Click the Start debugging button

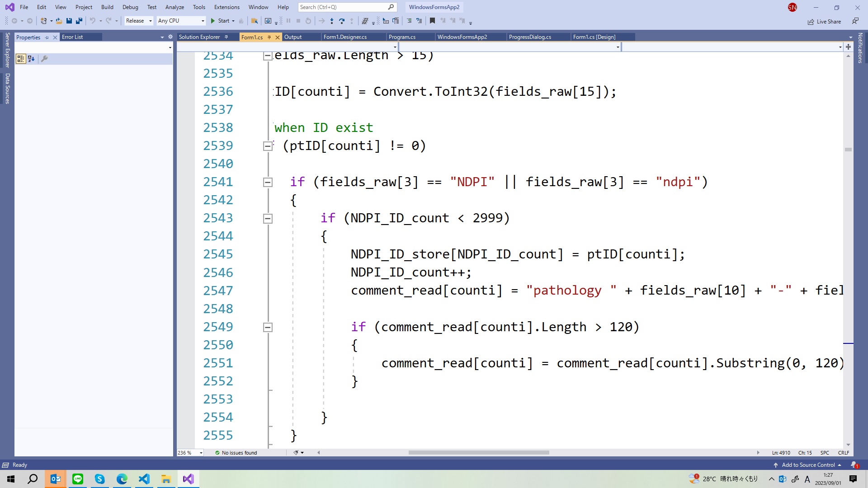(220, 21)
